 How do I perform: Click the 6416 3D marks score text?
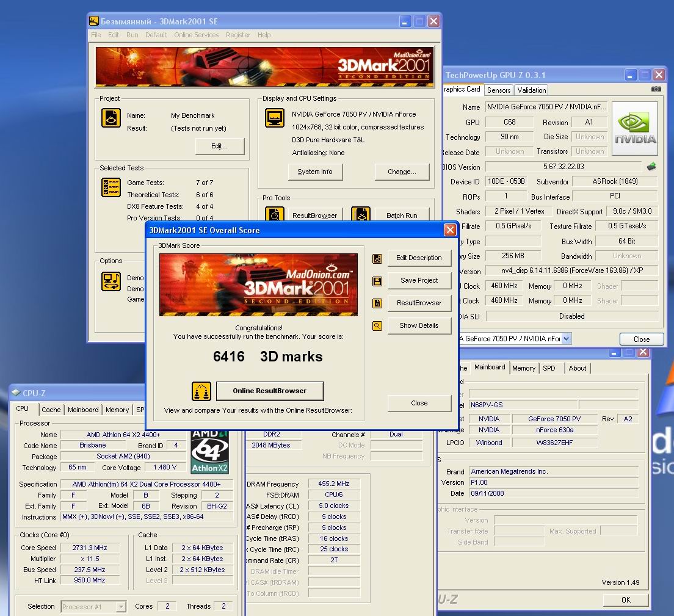[268, 357]
